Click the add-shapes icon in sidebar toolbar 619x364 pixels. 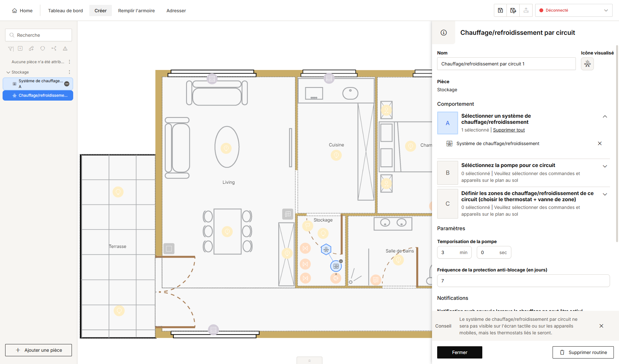pos(31,48)
